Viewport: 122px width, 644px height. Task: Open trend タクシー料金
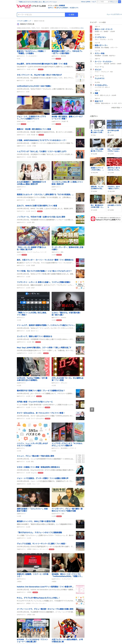click(x=99, y=53)
